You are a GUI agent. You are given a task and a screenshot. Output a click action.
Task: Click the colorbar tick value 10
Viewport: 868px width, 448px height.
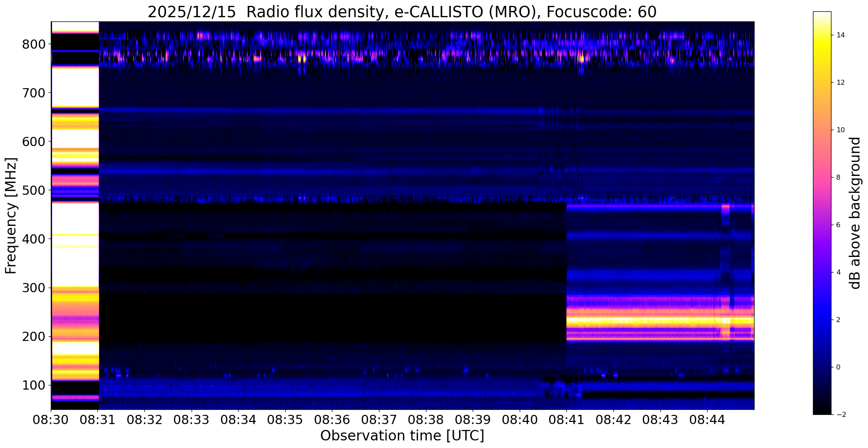840,130
